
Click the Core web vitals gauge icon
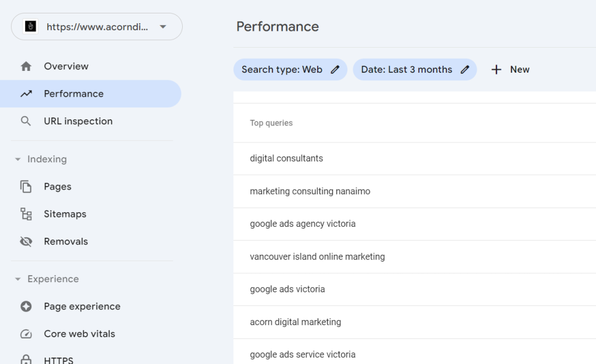26,334
